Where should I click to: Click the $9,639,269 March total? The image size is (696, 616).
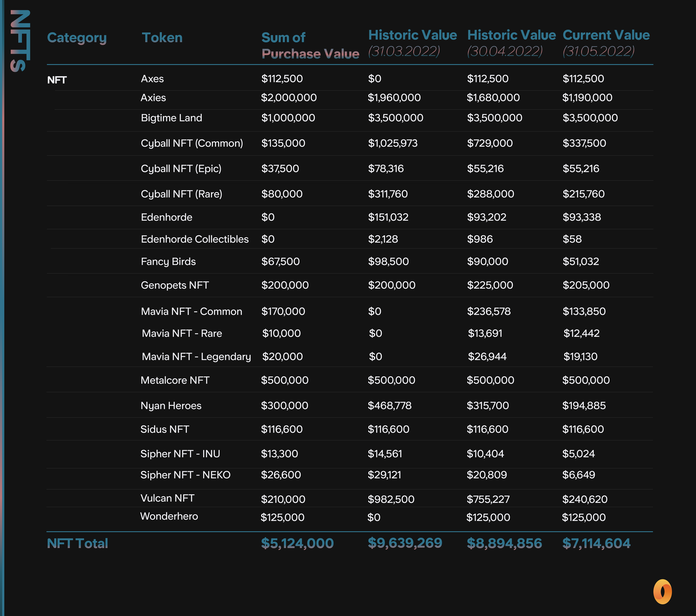pyautogui.click(x=405, y=543)
